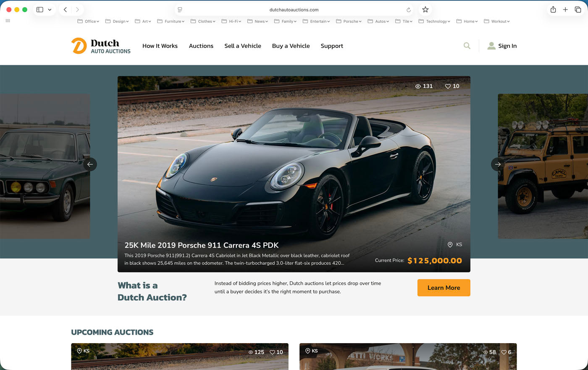Click location pin on second upcoming auction card

(307, 351)
